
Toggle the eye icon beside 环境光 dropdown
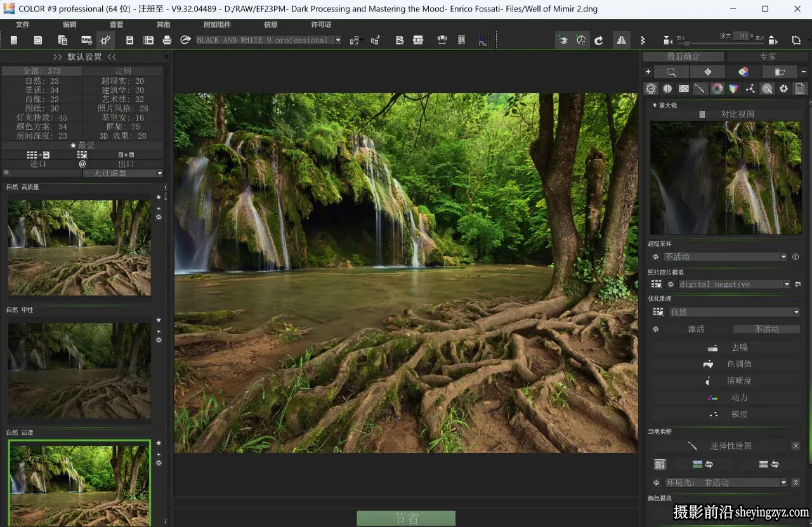tap(796, 483)
